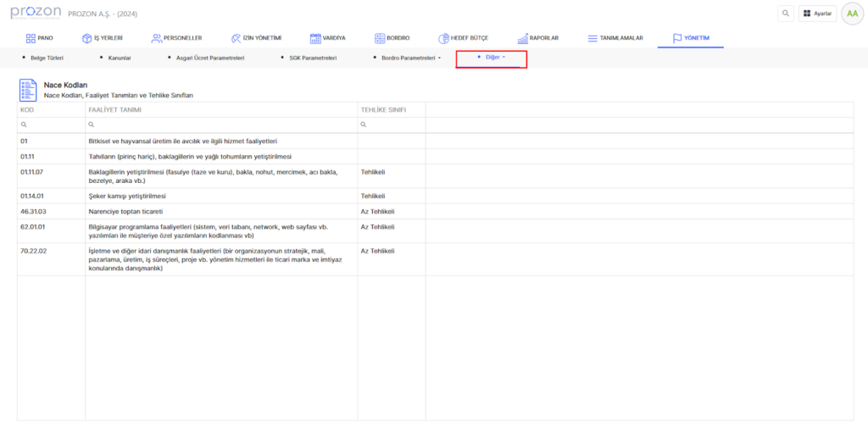Image resolution: width=868 pixels, height=427 pixels.
Task: Expand the Diğer dropdown menu
Action: (495, 58)
